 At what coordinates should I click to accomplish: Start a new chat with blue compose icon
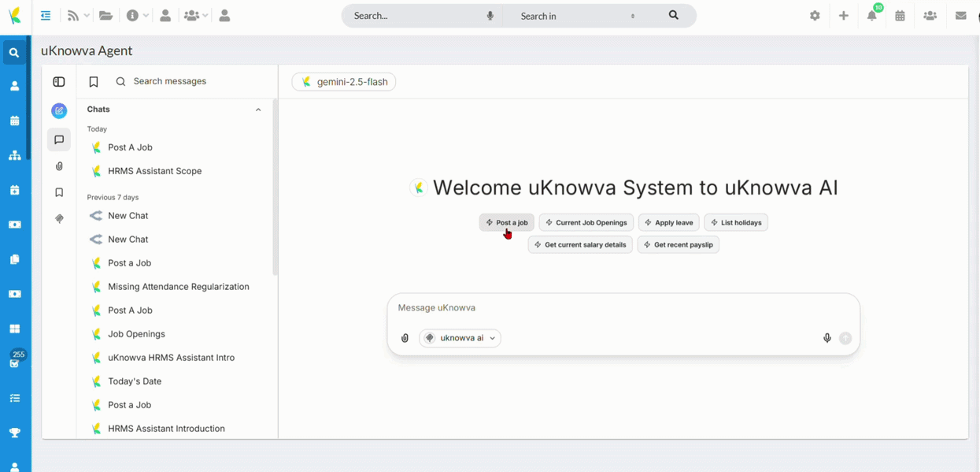(x=59, y=111)
